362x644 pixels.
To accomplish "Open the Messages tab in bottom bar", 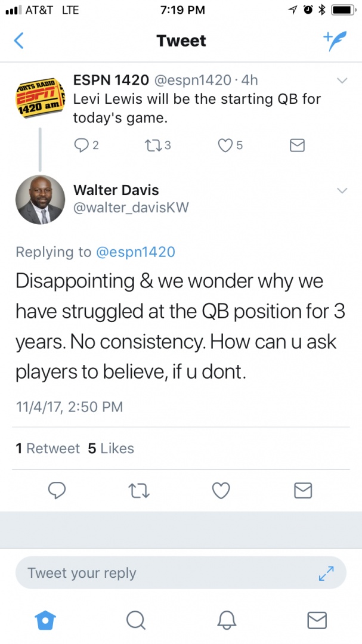I will [x=317, y=620].
